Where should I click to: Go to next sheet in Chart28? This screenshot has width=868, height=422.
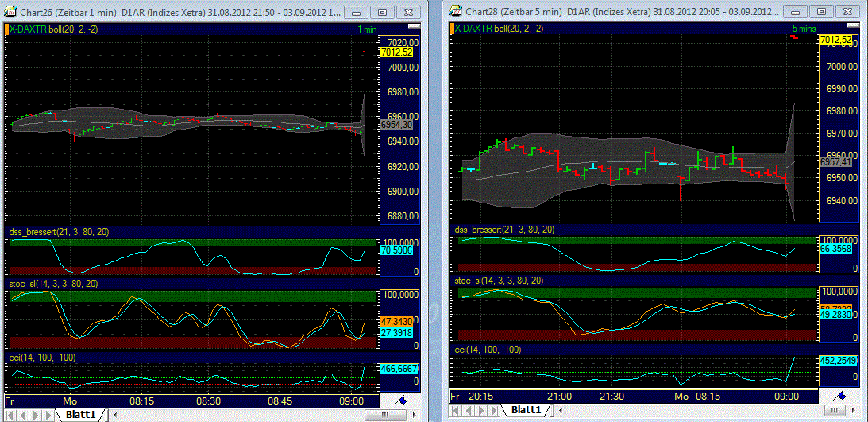(x=481, y=410)
